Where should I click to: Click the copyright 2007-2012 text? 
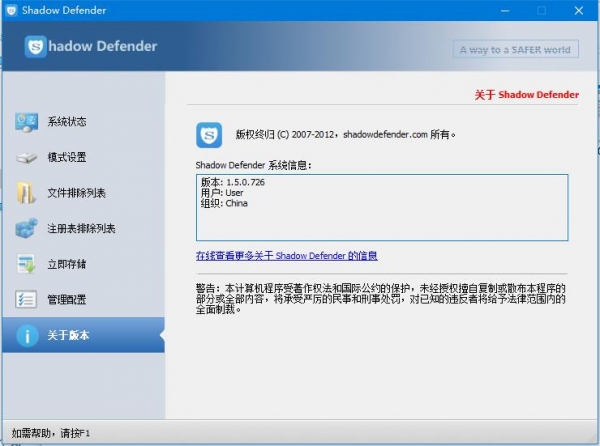pyautogui.click(x=345, y=135)
